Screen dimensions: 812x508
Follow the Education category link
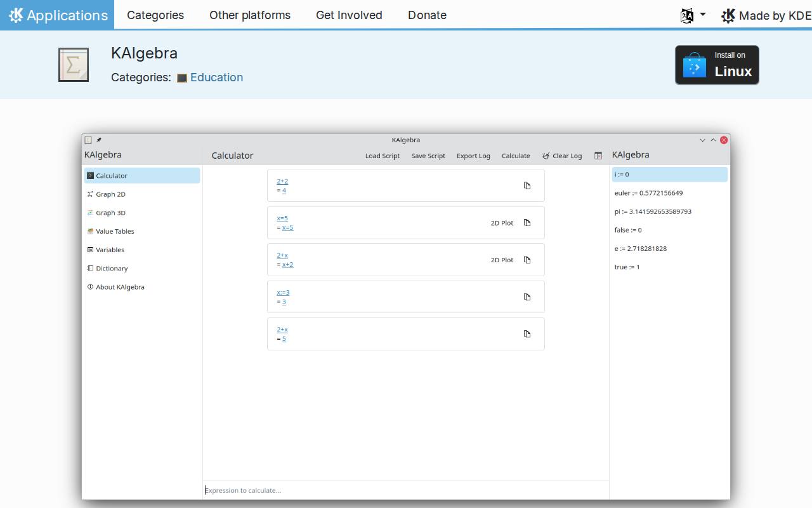[216, 77]
